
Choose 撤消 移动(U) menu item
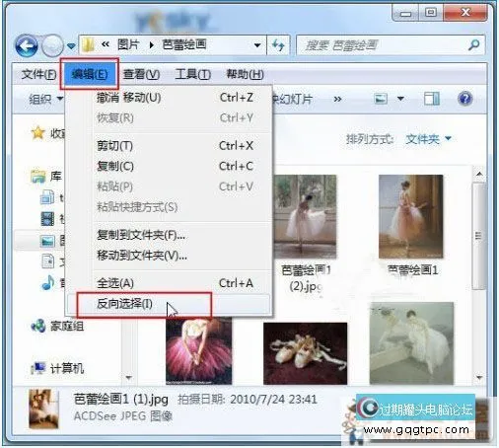click(169, 98)
